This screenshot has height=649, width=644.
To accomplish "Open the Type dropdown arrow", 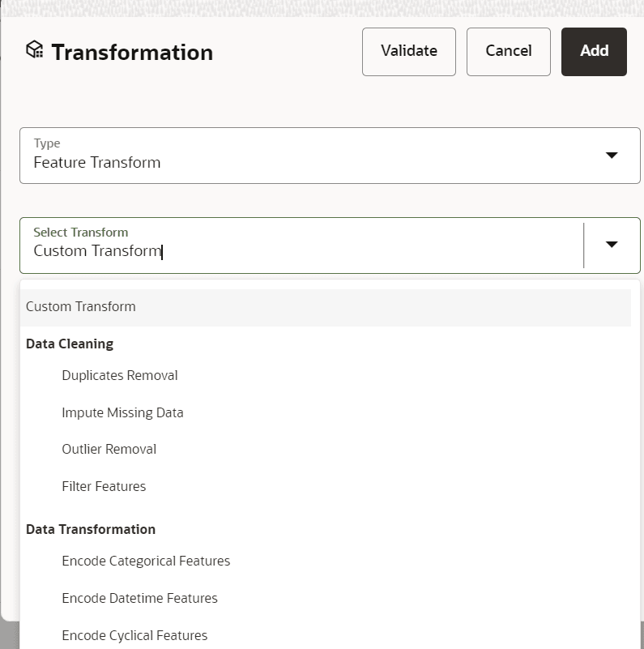I will (612, 155).
